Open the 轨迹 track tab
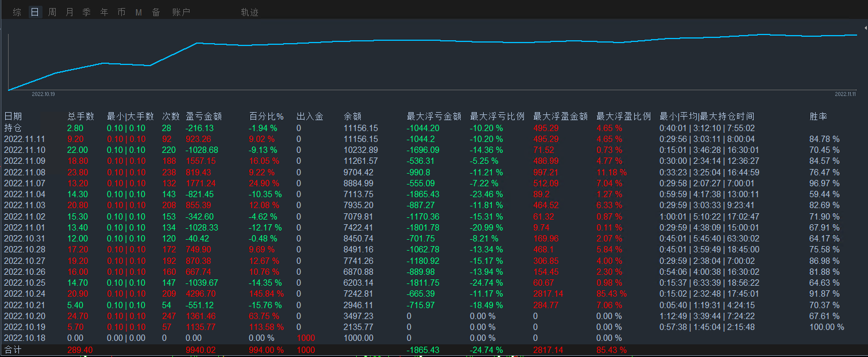Screen dimensions: 868x357 249,12
